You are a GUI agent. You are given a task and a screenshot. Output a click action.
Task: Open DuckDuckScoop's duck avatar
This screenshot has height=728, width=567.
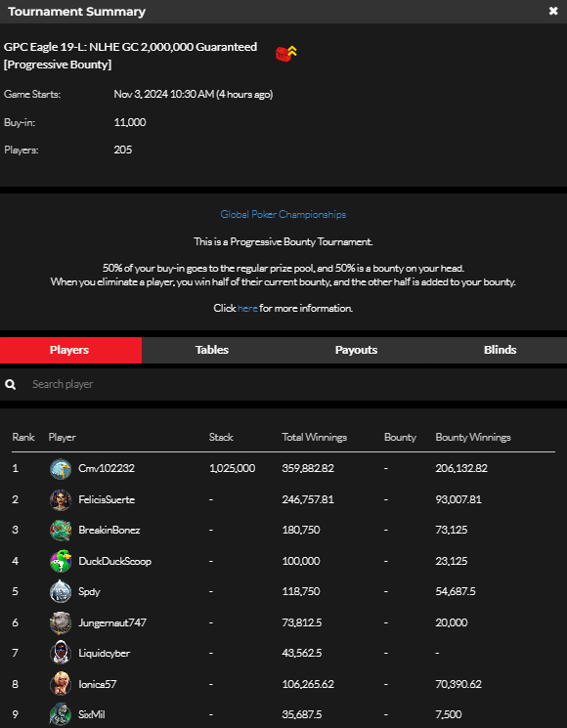tap(61, 561)
